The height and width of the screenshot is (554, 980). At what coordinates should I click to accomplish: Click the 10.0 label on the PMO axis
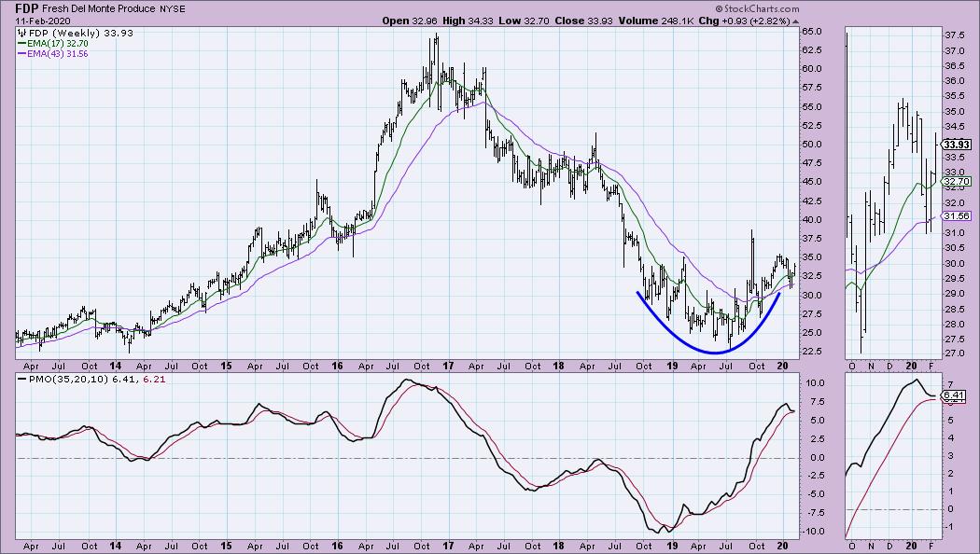coord(814,383)
